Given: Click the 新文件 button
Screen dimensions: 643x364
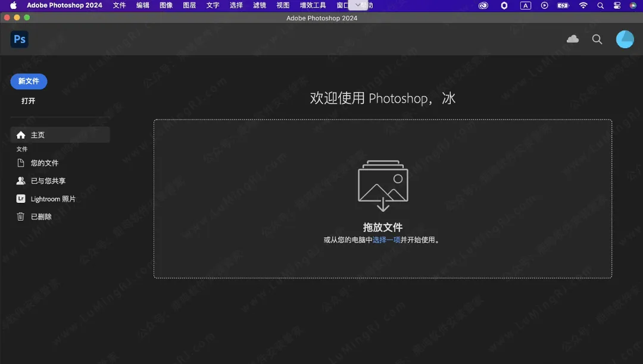Looking at the screenshot, I should [29, 81].
